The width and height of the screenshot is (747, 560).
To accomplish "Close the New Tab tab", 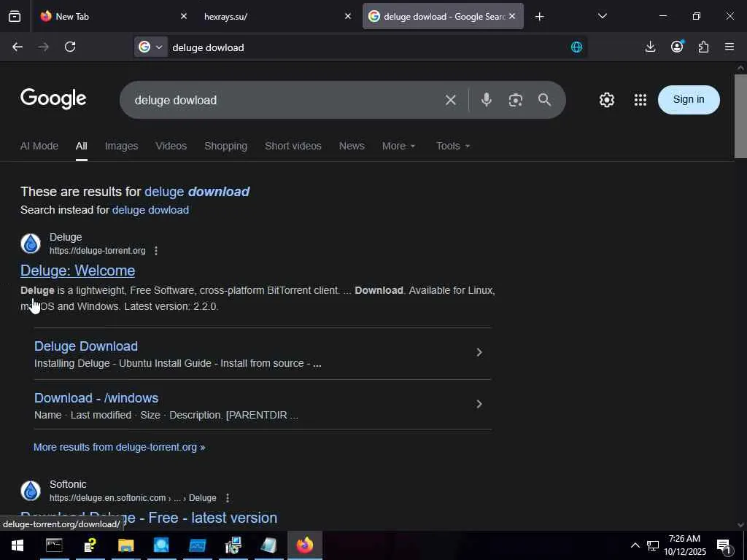I will pos(184,16).
